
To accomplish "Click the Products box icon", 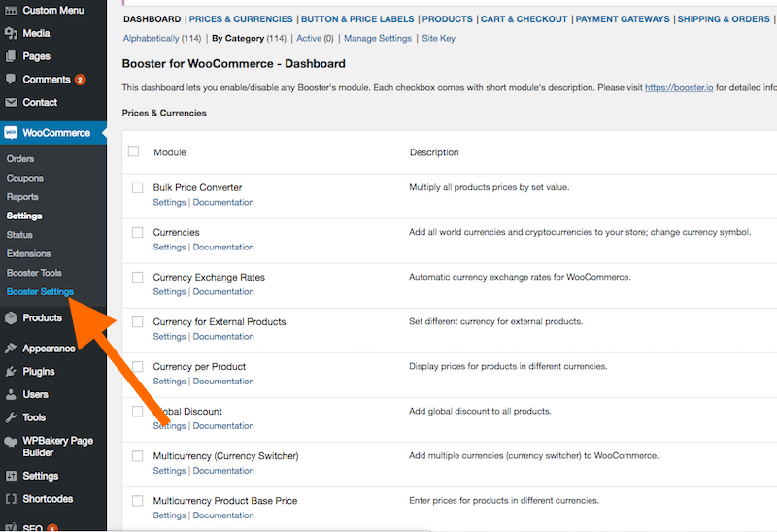I will tap(11, 318).
